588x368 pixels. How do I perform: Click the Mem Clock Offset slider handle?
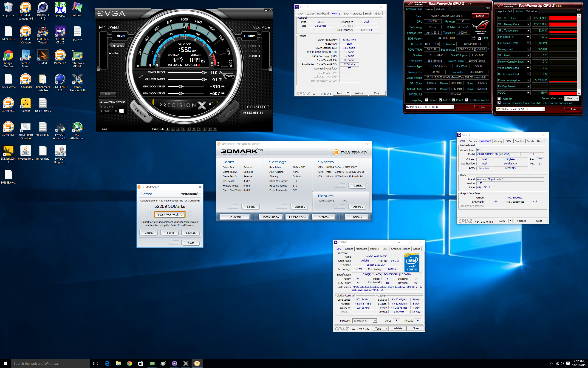pyautogui.click(x=181, y=93)
